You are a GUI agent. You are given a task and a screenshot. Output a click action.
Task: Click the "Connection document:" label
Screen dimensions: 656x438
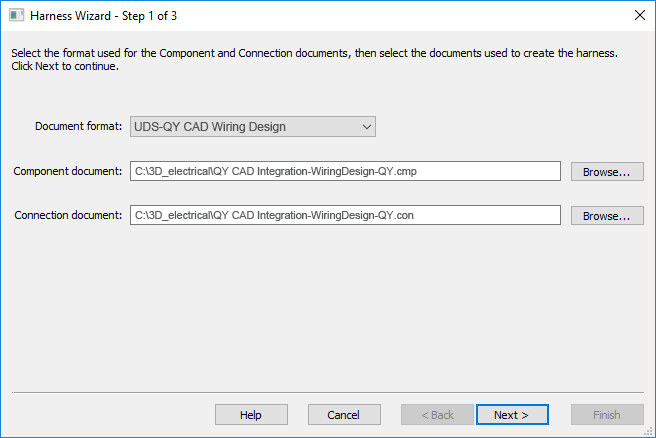pyautogui.click(x=67, y=216)
